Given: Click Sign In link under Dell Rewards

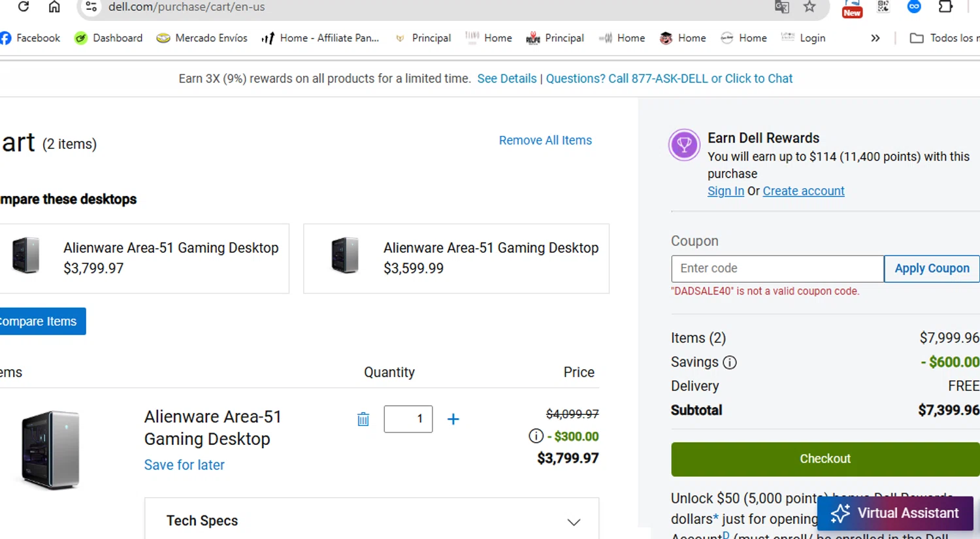Looking at the screenshot, I should click(726, 191).
